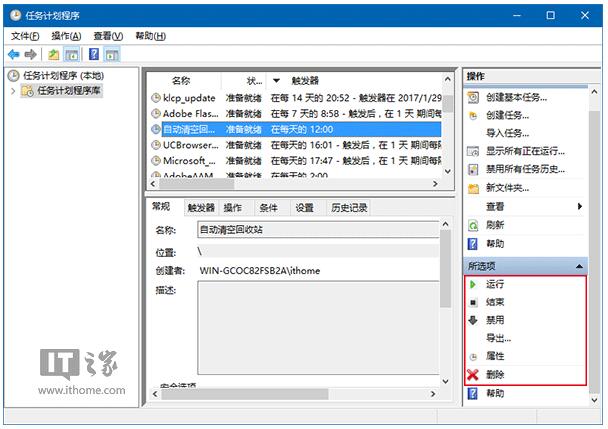This screenshot has height=429, width=608.
Task: Select the klcp_update task row
Action: (190, 98)
